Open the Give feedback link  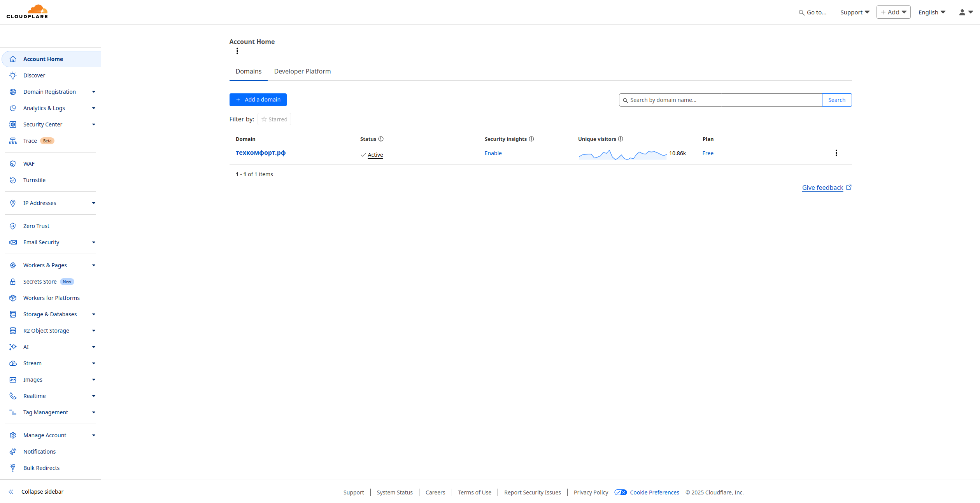[822, 188]
